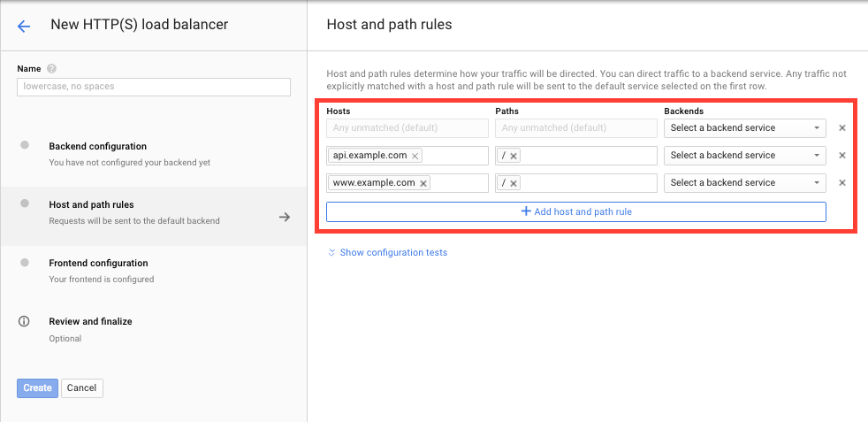
Task: Click the load balancer Name field
Action: click(x=154, y=87)
